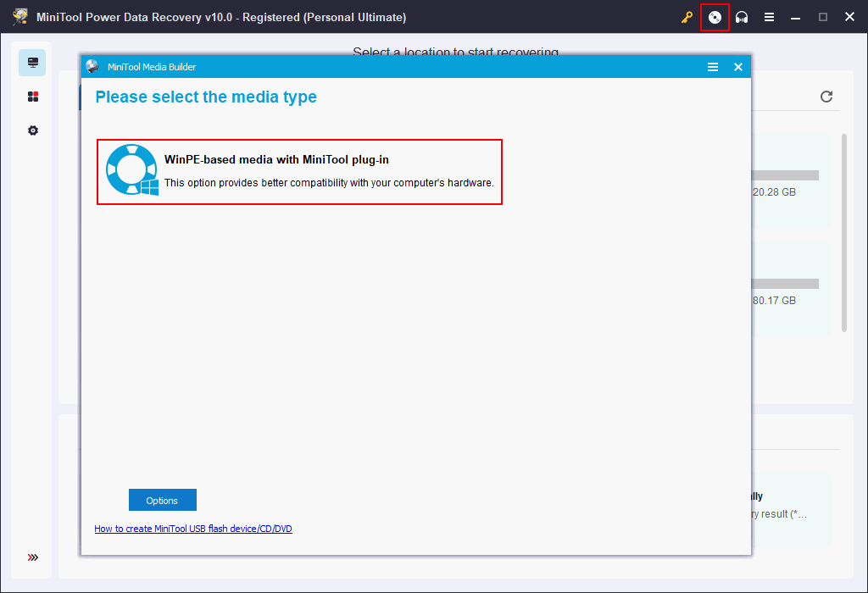Viewport: 868px width, 593px height.
Task: Click the main window vertical scrollbar
Action: pyautogui.click(x=844, y=232)
